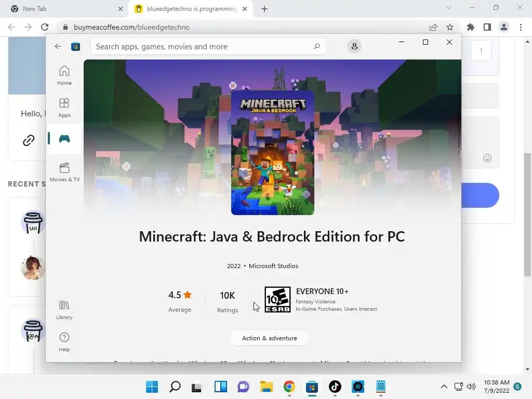Click the blue support button on webpage

click(x=481, y=195)
